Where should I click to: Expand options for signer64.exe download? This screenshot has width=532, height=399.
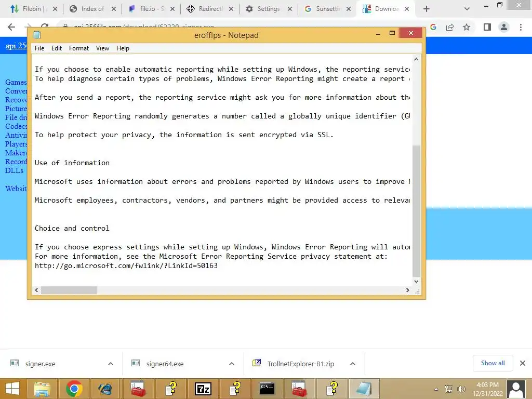232,364
